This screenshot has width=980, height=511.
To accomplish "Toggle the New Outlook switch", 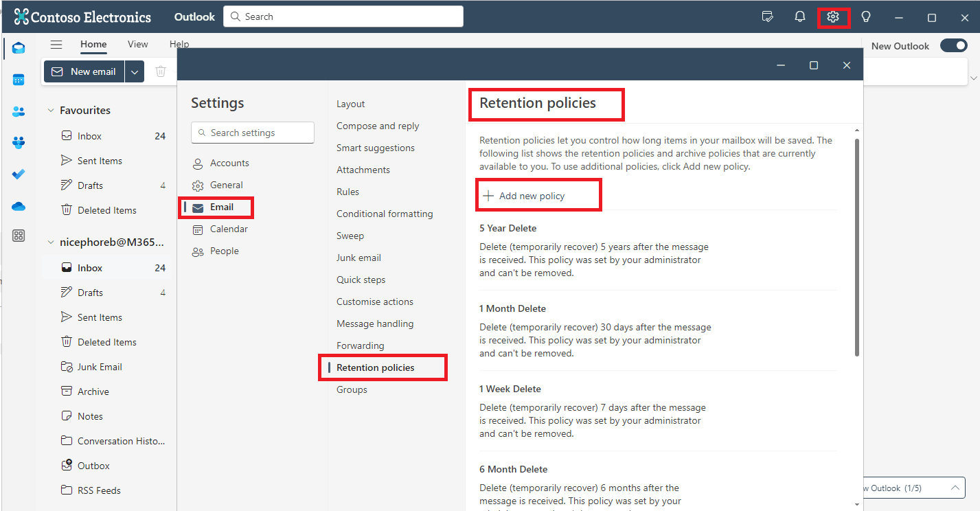I will 953,45.
